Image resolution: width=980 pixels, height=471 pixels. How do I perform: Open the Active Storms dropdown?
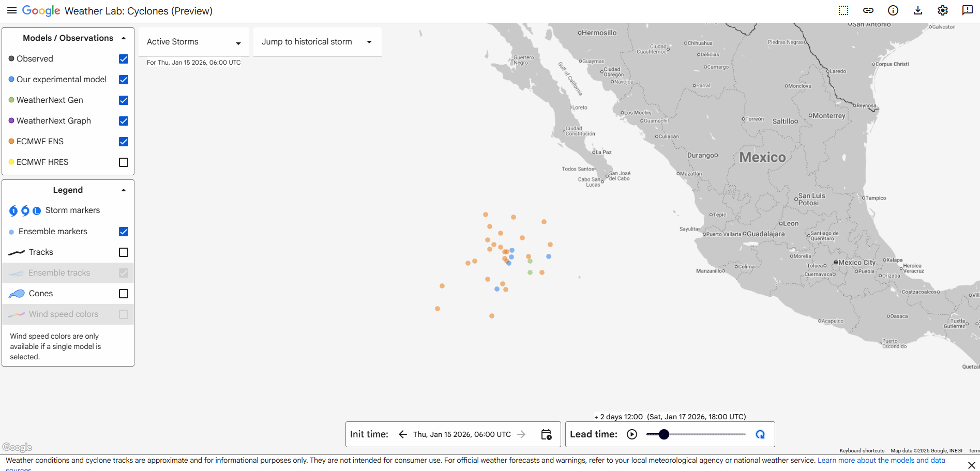(193, 42)
